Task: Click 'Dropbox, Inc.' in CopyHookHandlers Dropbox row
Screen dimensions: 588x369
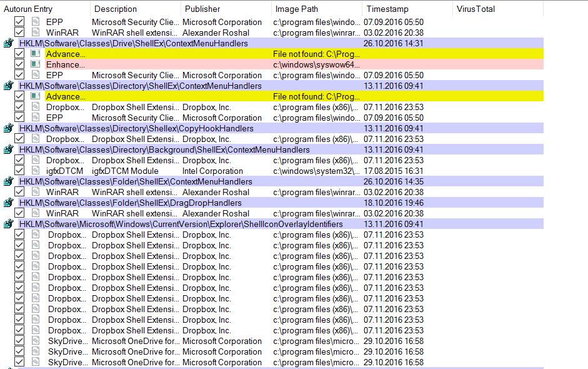Action: [x=207, y=139]
